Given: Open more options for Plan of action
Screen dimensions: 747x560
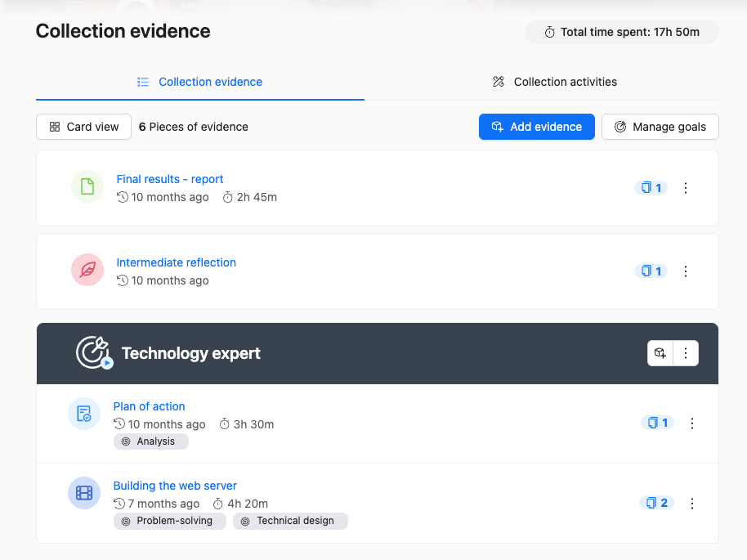Looking at the screenshot, I should tap(691, 423).
